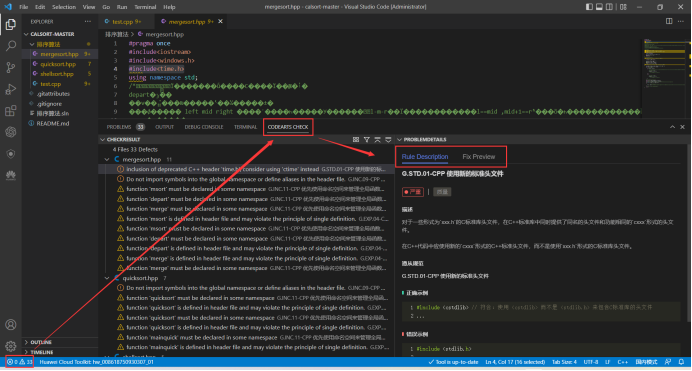
Task: Open the Explorer view in activity bar
Action: (11, 24)
